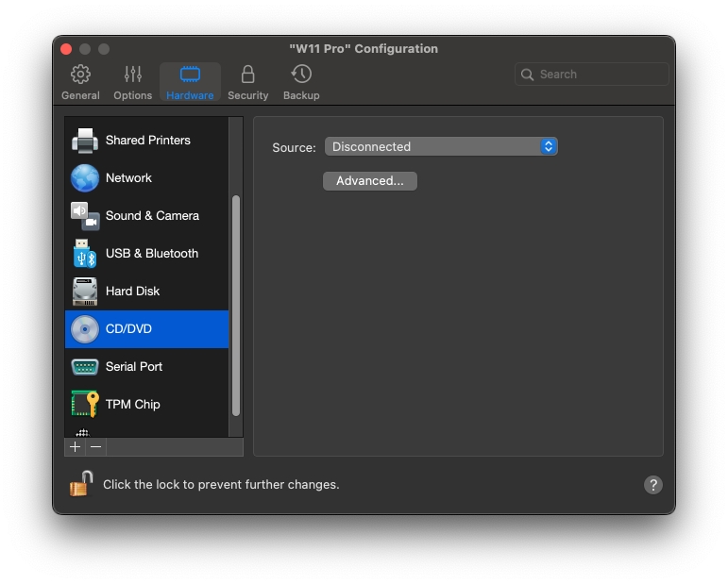Click the Search field
The width and height of the screenshot is (728, 584).
click(x=592, y=75)
